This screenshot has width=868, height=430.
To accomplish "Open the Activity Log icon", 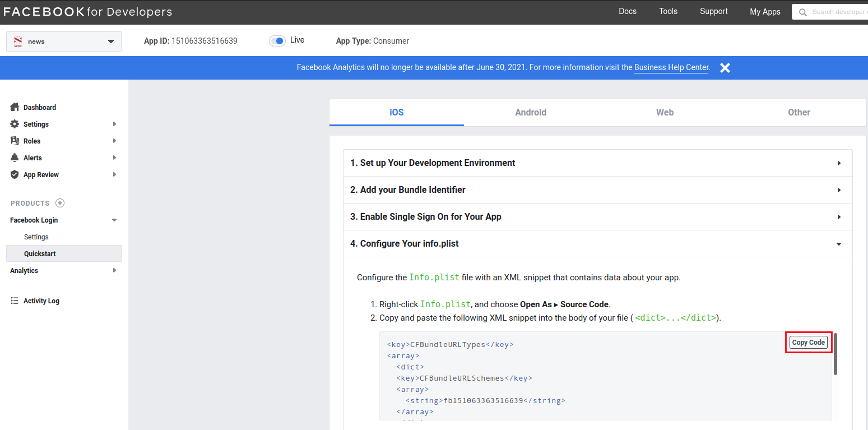I will (14, 300).
